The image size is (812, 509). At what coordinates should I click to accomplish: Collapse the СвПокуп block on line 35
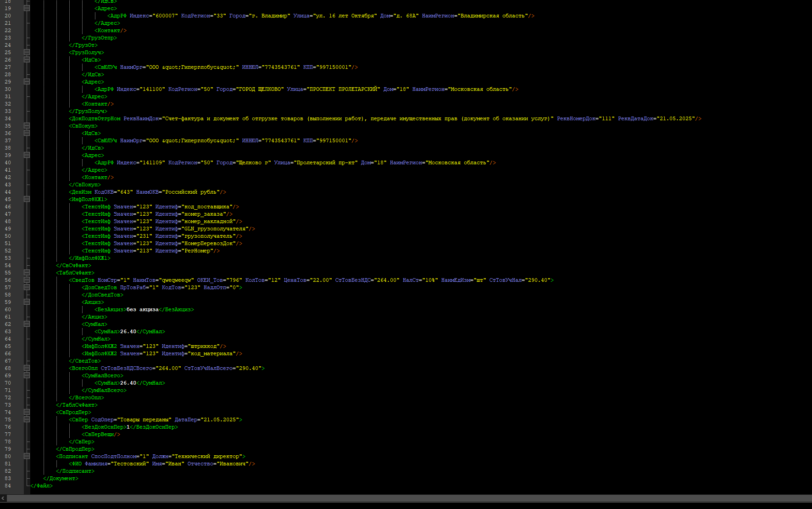coord(27,126)
